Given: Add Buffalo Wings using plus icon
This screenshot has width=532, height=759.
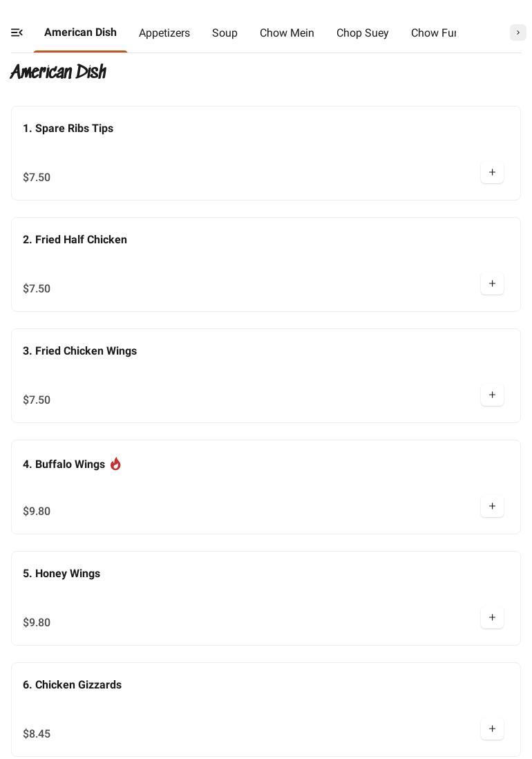Looking at the screenshot, I should pyautogui.click(x=492, y=507).
